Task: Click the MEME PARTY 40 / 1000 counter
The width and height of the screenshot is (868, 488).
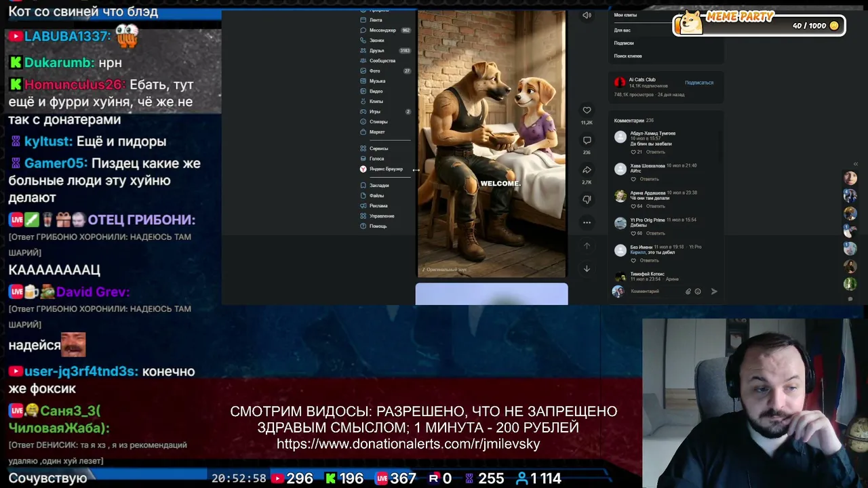Action: coord(759,24)
